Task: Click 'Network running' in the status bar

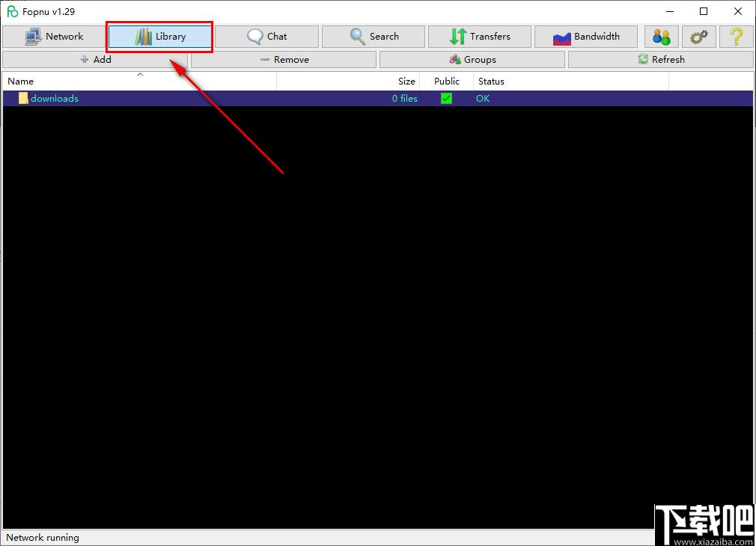Action: click(43, 537)
